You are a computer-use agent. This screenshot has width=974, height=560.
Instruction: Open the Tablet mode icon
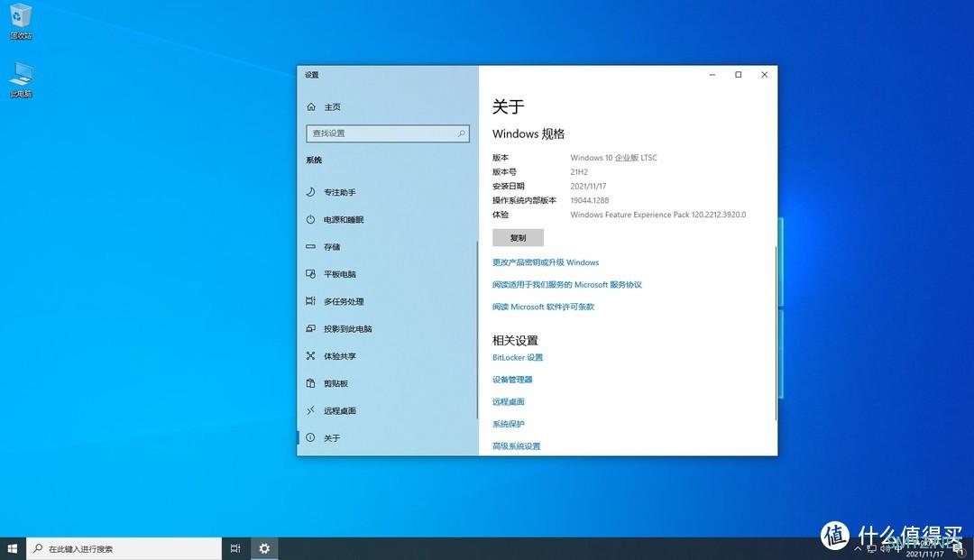(310, 274)
